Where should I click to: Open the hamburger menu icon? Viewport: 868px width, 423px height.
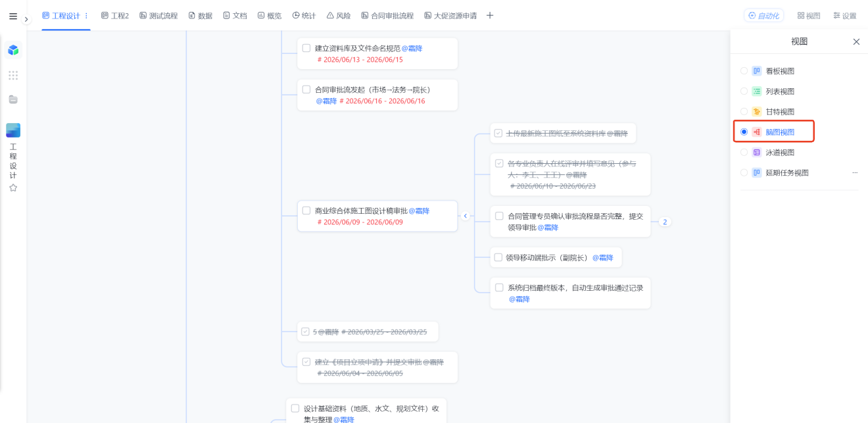pyautogui.click(x=13, y=16)
